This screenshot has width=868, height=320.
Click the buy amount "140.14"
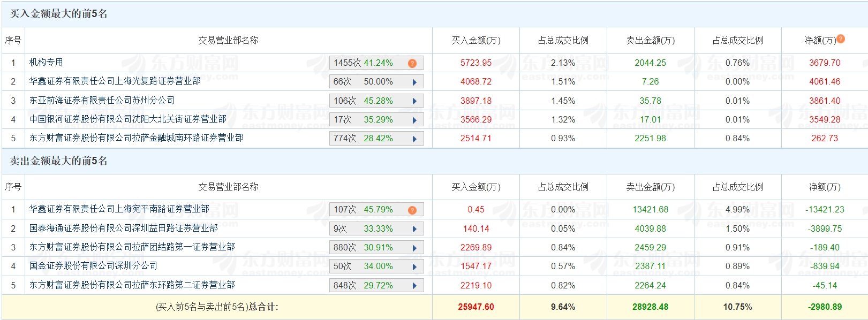point(476,229)
